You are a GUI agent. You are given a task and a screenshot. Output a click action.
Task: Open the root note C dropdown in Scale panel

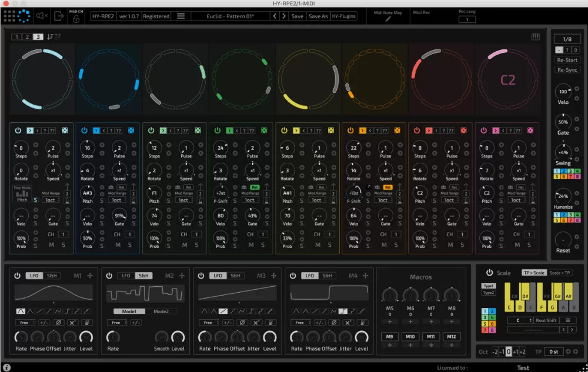(519, 320)
